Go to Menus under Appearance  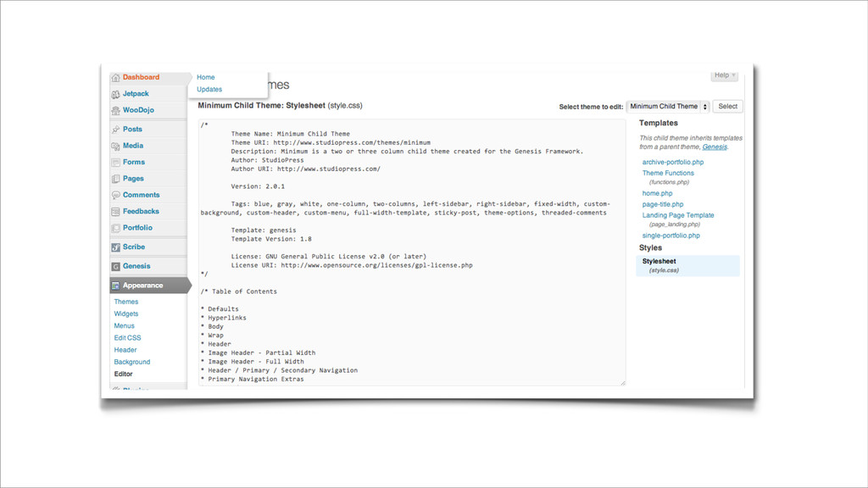124,326
